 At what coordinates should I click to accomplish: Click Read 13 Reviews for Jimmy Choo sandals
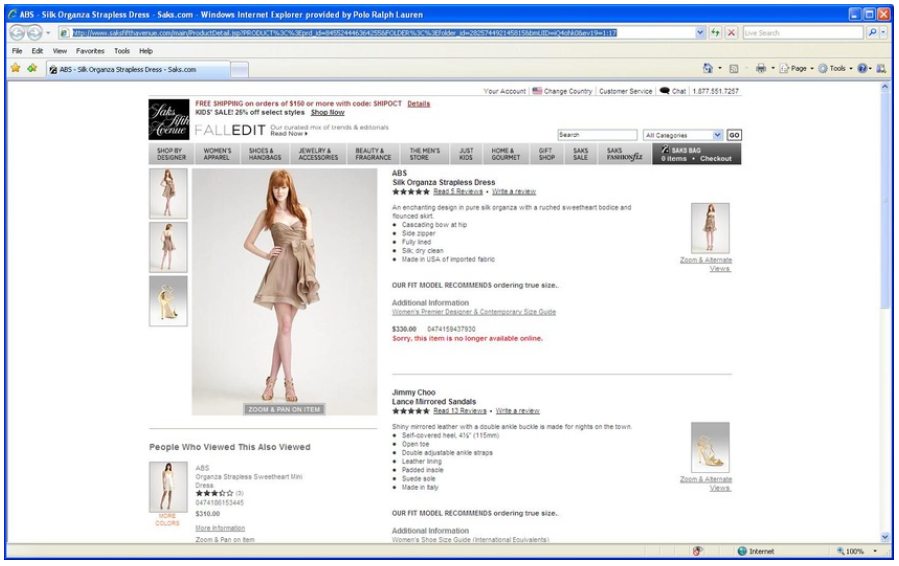460,411
